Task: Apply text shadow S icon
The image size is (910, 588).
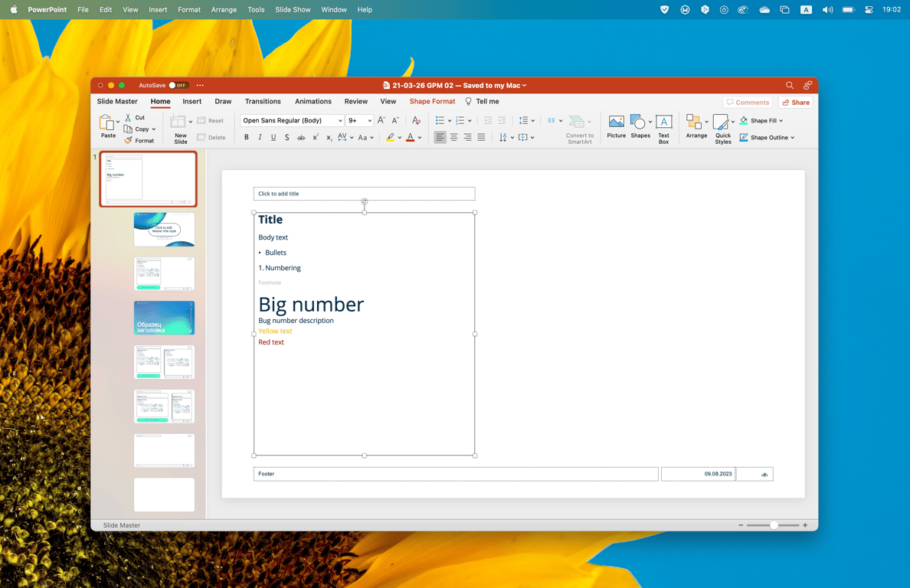Action: click(286, 138)
